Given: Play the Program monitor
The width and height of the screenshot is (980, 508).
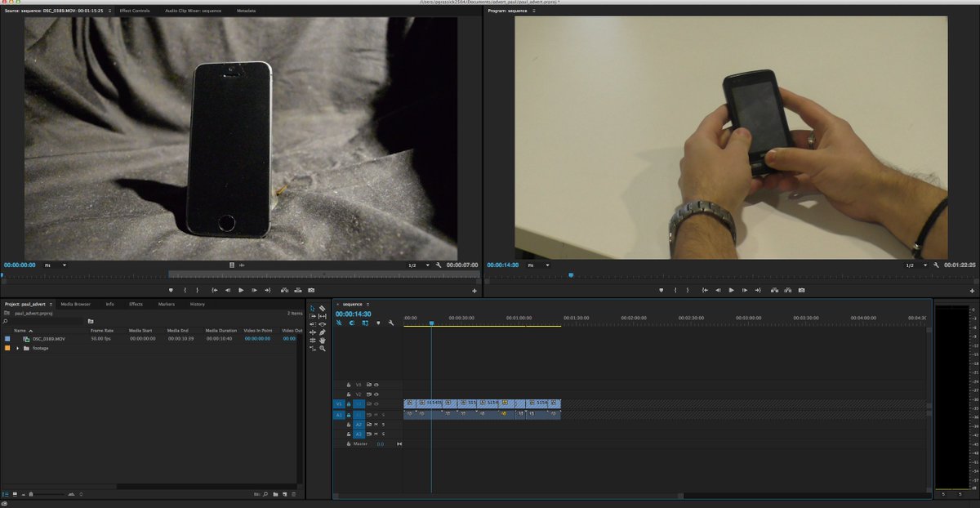Looking at the screenshot, I should (x=731, y=290).
